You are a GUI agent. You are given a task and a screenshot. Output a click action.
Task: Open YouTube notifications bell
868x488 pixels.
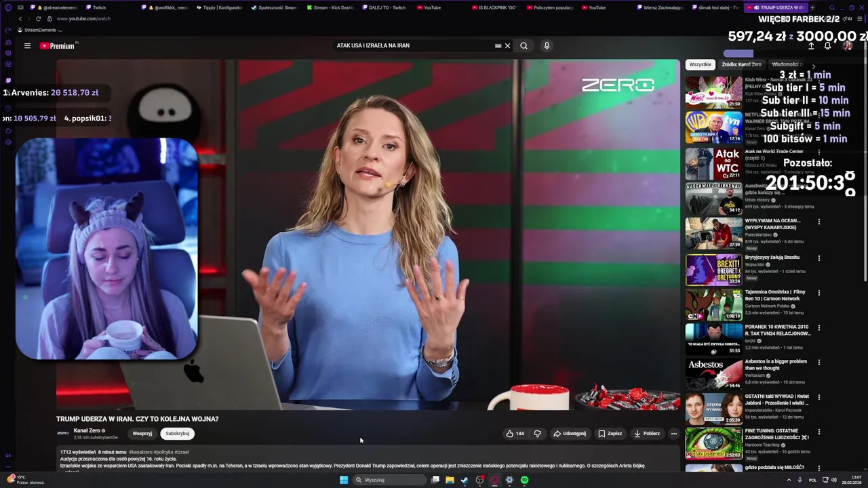827,46
